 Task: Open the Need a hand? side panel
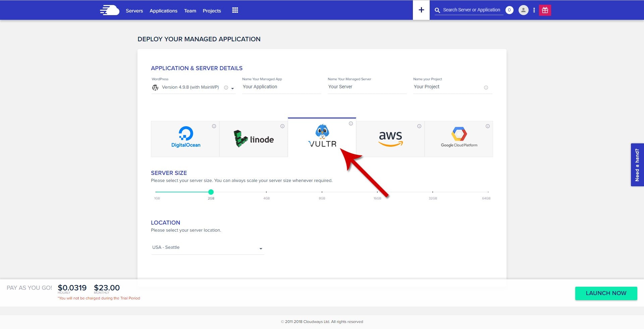pos(637,164)
